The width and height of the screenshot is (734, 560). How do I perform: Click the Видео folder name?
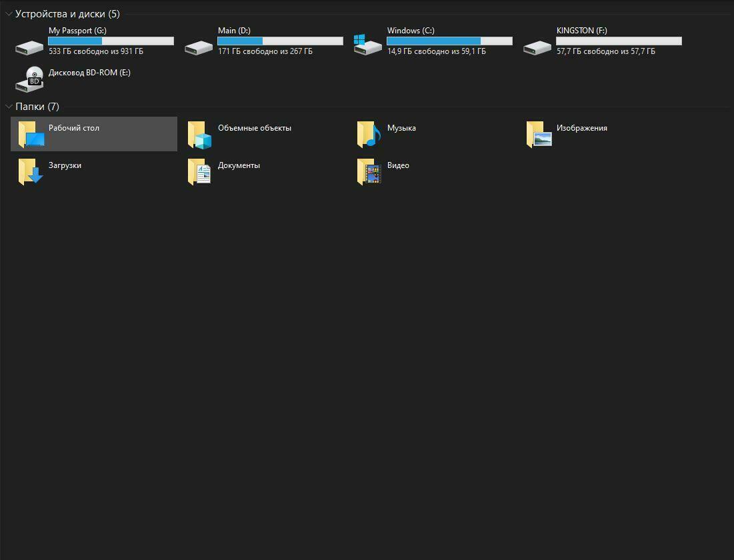(x=399, y=166)
